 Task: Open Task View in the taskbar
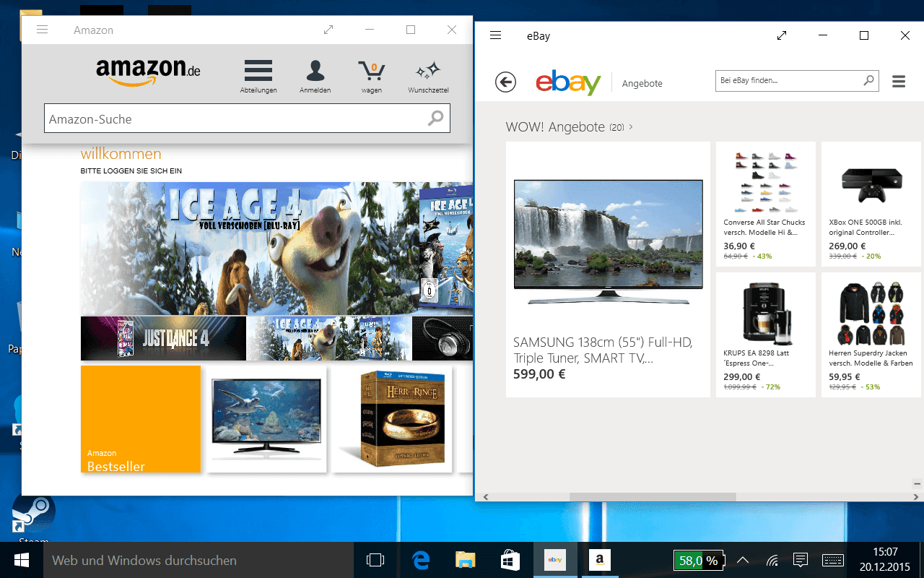click(x=375, y=560)
